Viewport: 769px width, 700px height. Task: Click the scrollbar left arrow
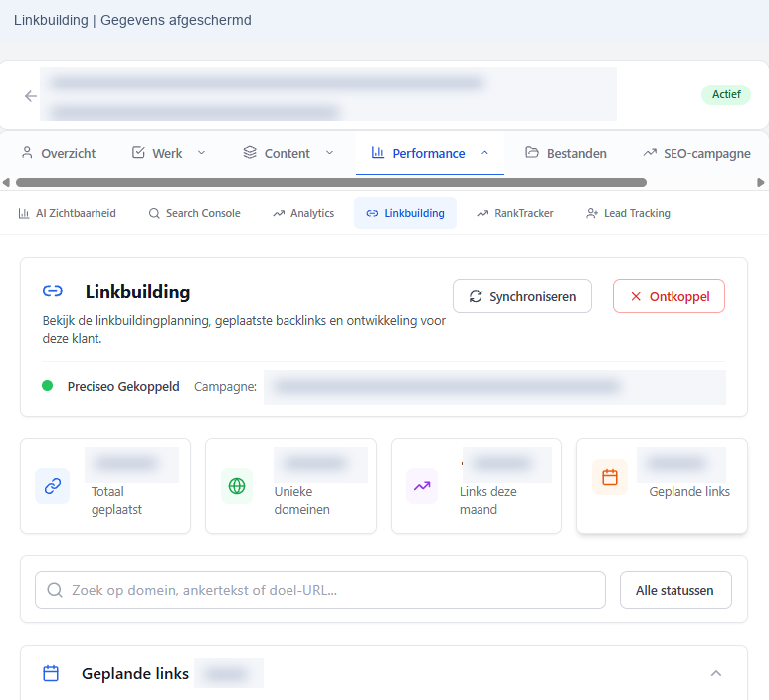[6, 182]
